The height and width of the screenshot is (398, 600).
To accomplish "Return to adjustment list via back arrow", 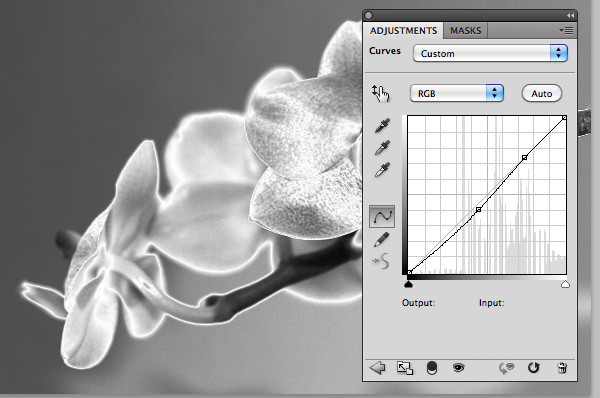I will point(378,368).
